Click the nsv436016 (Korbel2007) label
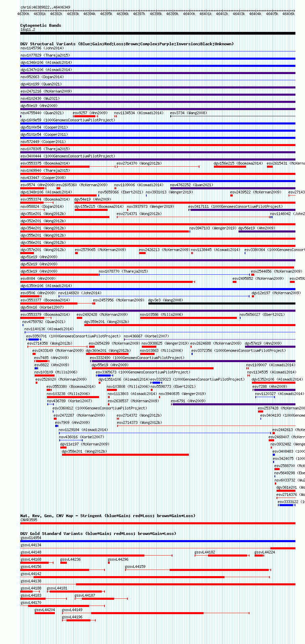Screen dimensions: 305x644 click(x=82, y=437)
